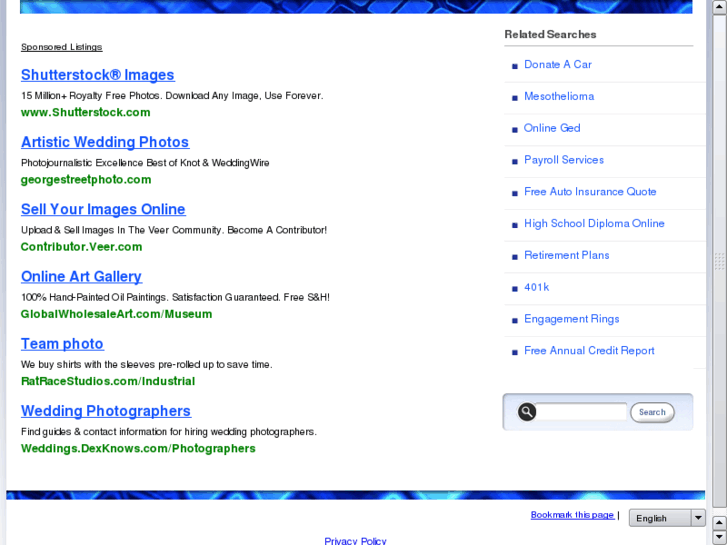Click the Shutterstock ad description text
Image resolution: width=727 pixels, height=545 pixels.
click(172, 96)
